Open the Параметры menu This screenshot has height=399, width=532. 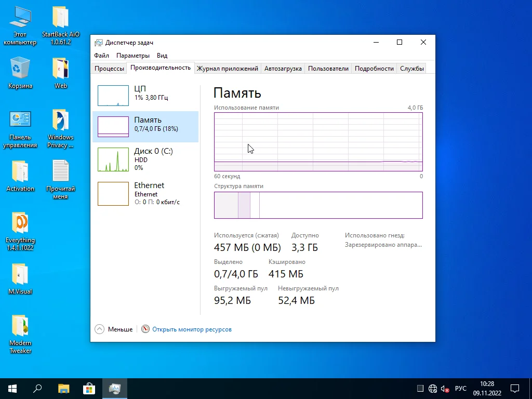(x=133, y=56)
